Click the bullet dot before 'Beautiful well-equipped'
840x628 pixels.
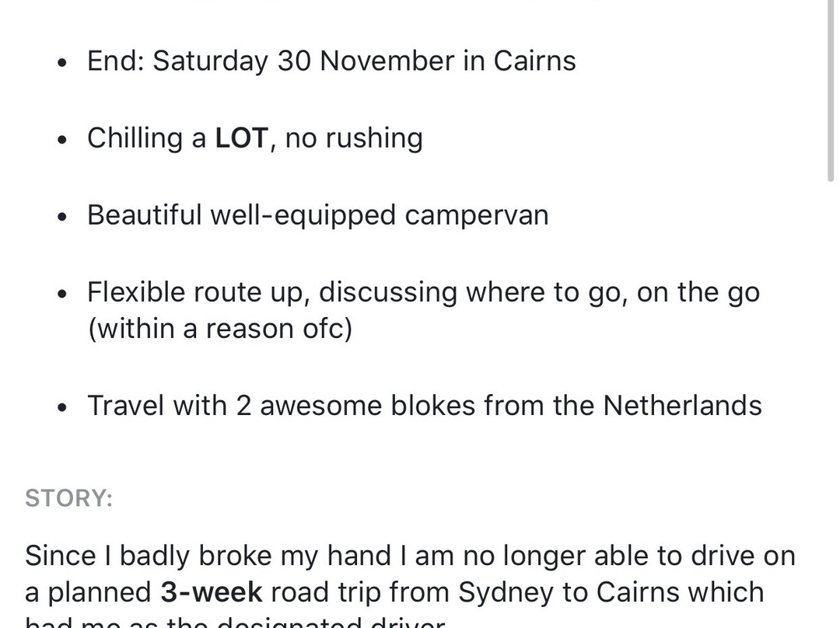(63, 217)
